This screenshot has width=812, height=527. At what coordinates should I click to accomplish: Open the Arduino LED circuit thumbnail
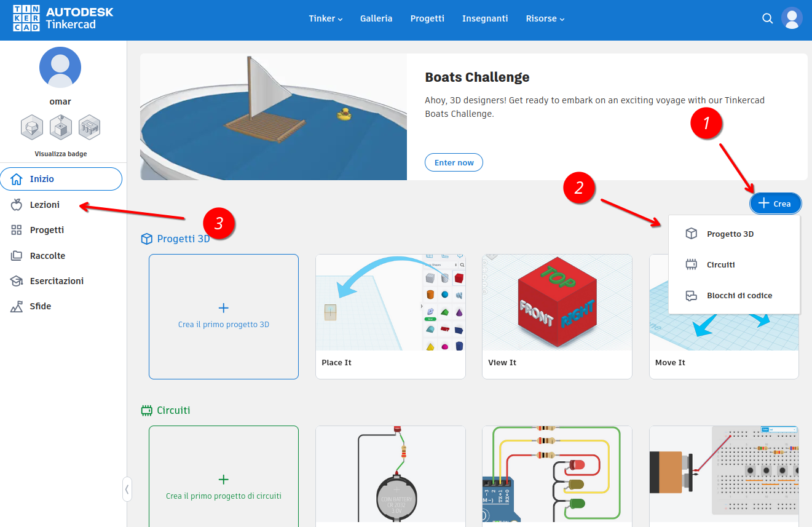tap(557, 475)
